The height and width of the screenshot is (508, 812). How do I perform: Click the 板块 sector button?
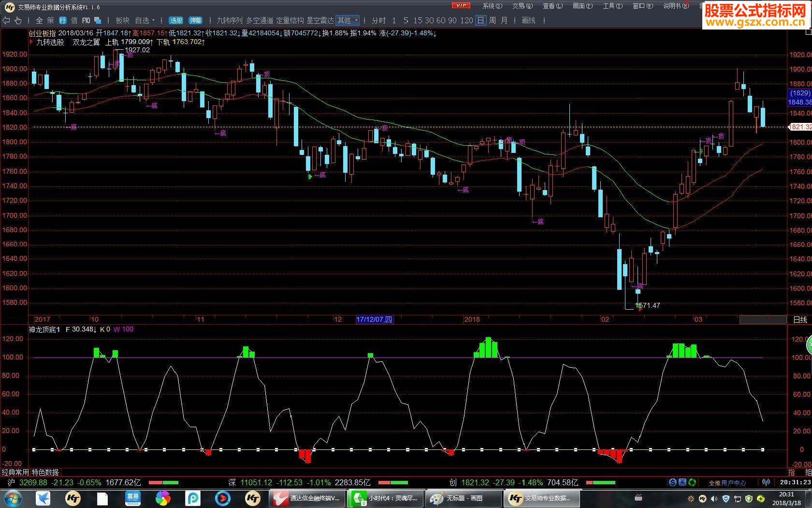[x=122, y=20]
